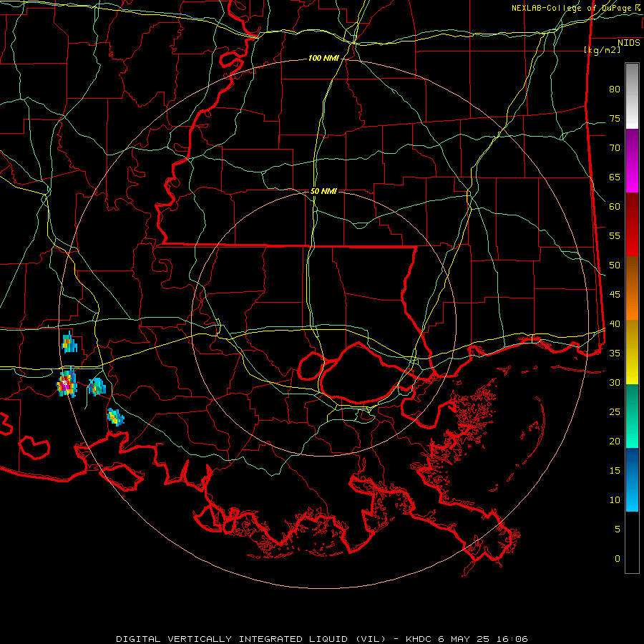Click the 15 value on the color scale

(615, 470)
